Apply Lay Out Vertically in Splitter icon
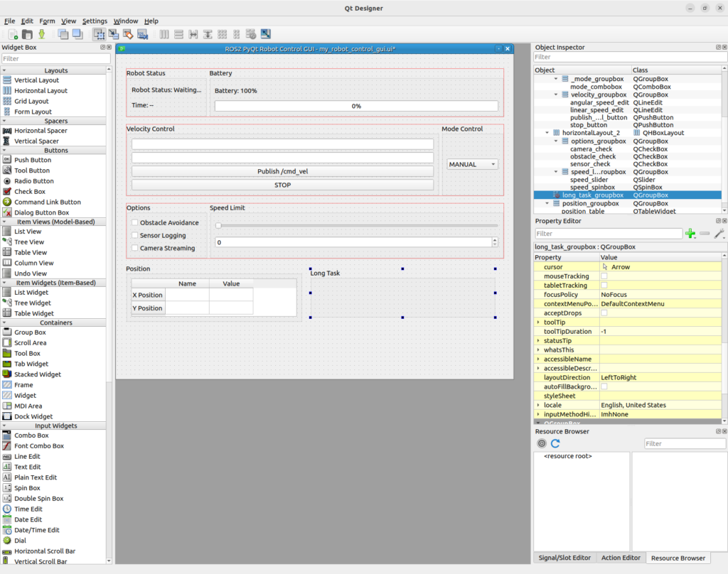Viewport: 728px width, 574px height. pos(208,34)
